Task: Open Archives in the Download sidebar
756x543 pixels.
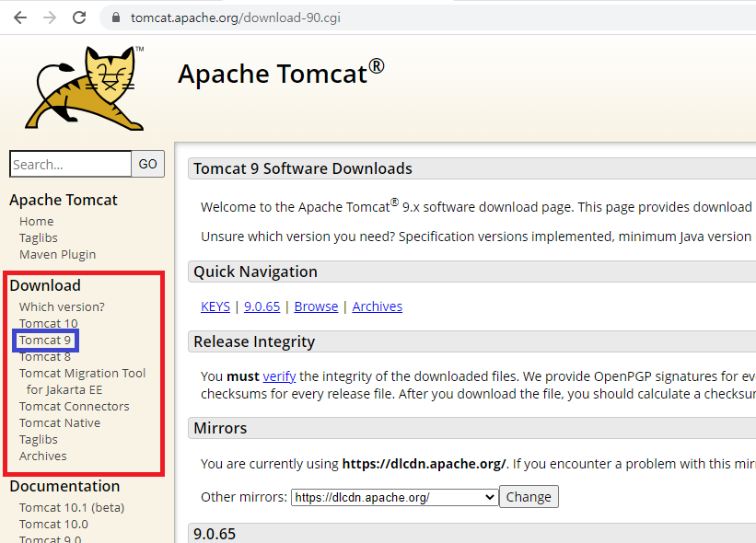Action: click(43, 456)
